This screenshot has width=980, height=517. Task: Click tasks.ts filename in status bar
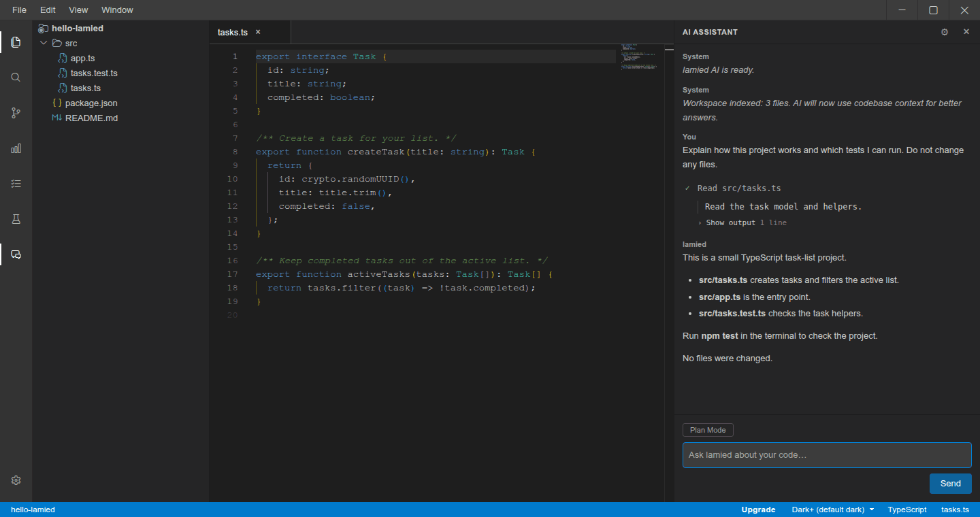coord(955,510)
